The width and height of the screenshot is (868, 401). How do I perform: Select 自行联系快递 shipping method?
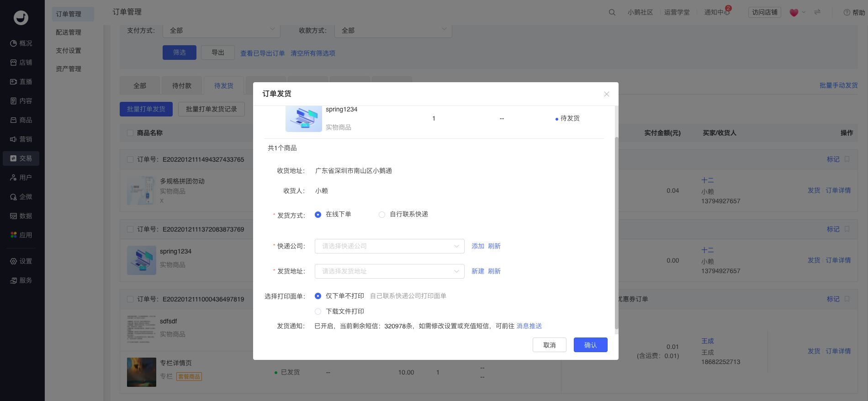[382, 215]
